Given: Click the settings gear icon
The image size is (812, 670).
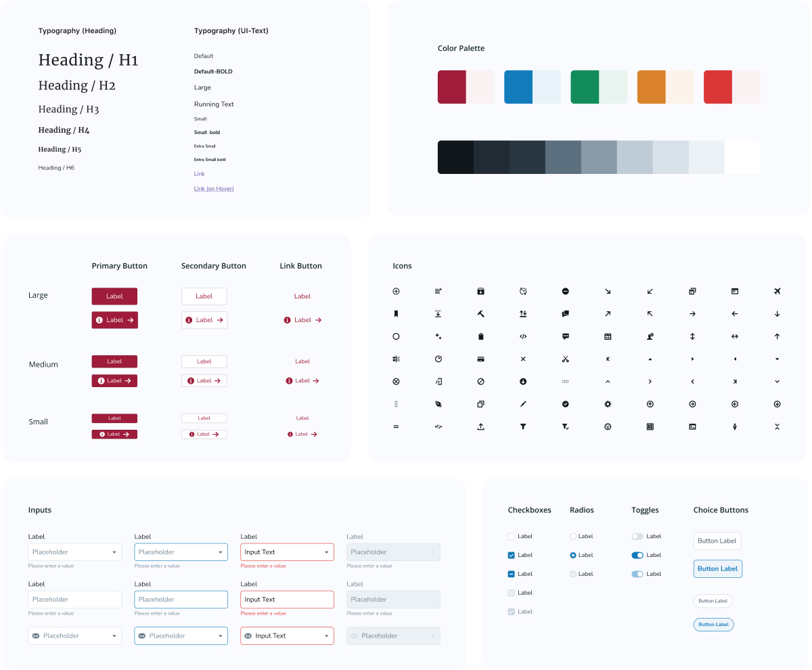Looking at the screenshot, I should tap(608, 404).
